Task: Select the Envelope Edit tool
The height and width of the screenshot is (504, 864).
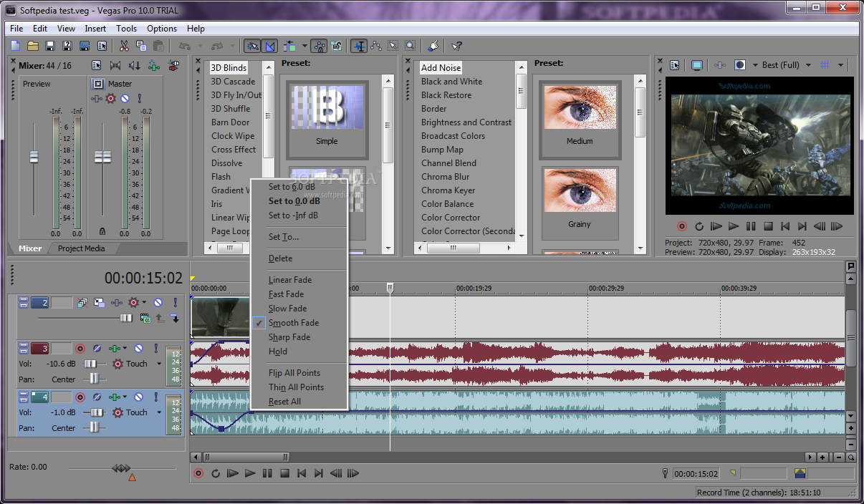Action: coord(375,46)
